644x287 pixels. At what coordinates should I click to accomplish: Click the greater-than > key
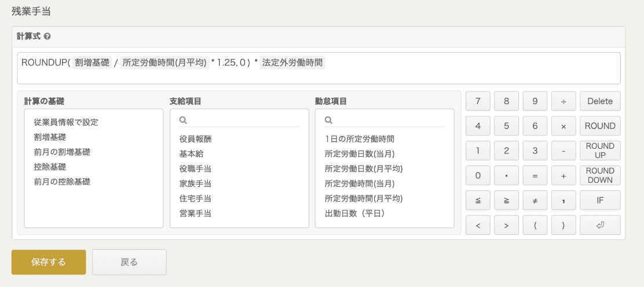[x=506, y=225]
